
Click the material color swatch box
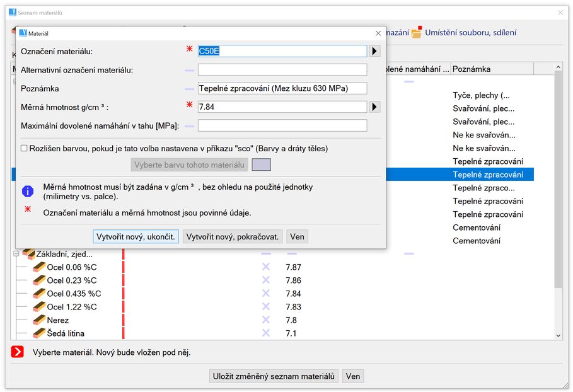[261, 165]
